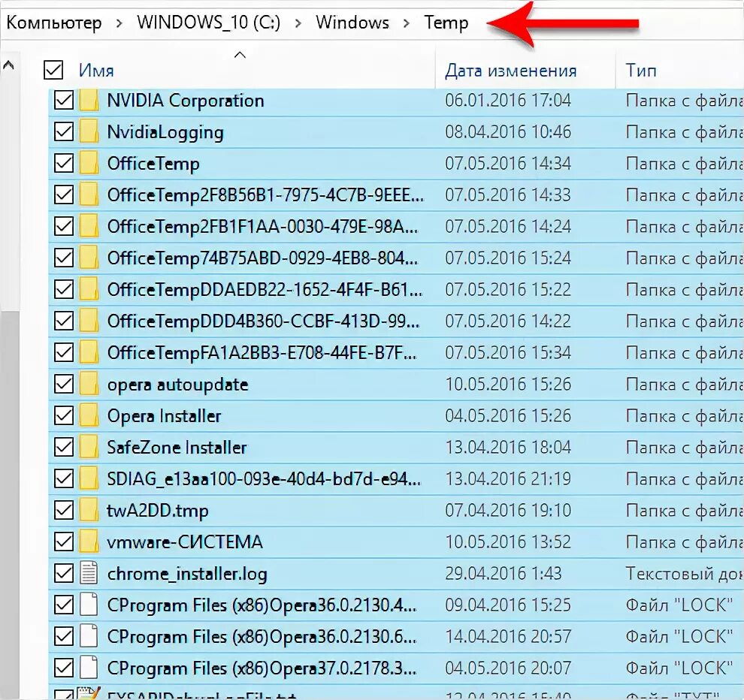Click the OfficeTemp folder icon

pyautogui.click(x=89, y=164)
